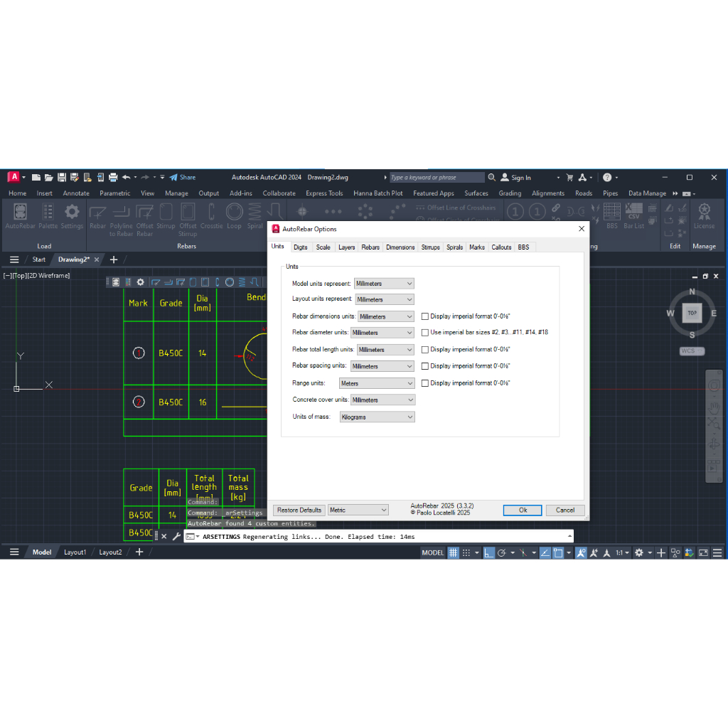The width and height of the screenshot is (728, 728).
Task: Open Rebar diameter units dropdown
Action: [382, 333]
